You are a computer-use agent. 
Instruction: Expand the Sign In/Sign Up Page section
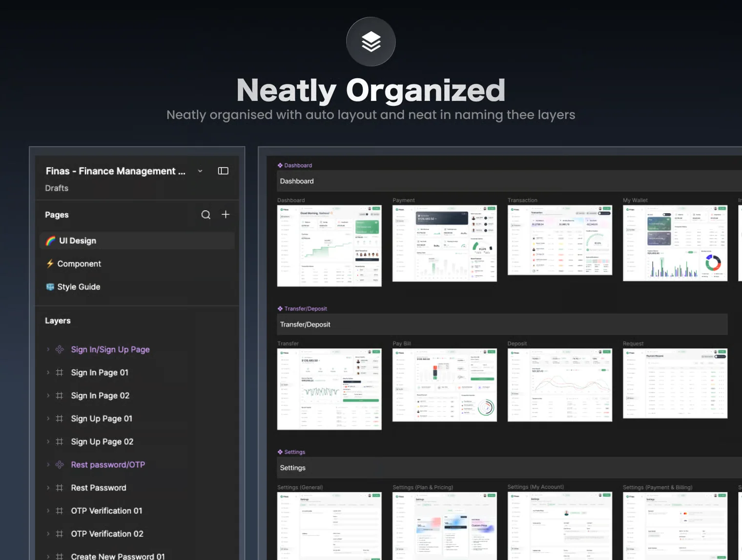click(48, 349)
